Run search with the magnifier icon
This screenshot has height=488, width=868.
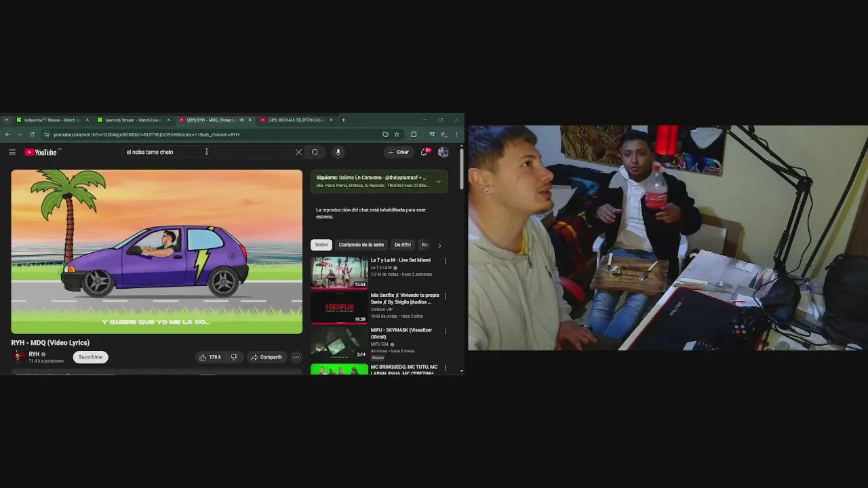pyautogui.click(x=315, y=152)
